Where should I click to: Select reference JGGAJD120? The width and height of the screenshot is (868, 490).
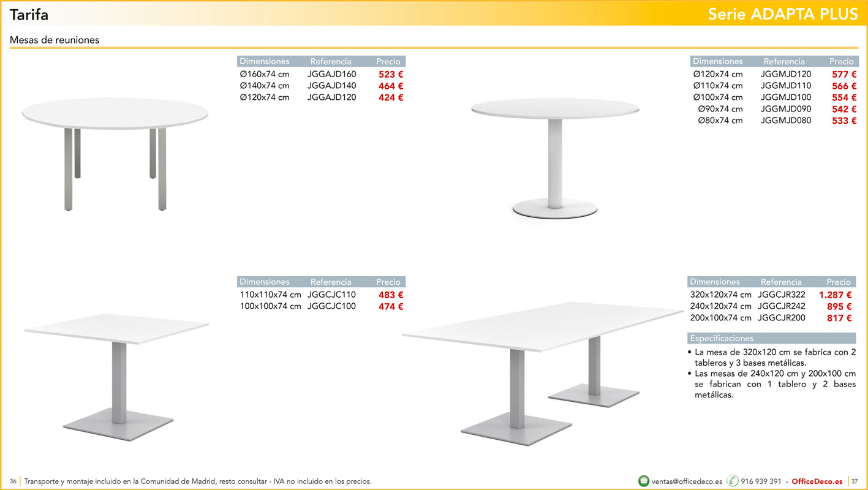coord(331,97)
